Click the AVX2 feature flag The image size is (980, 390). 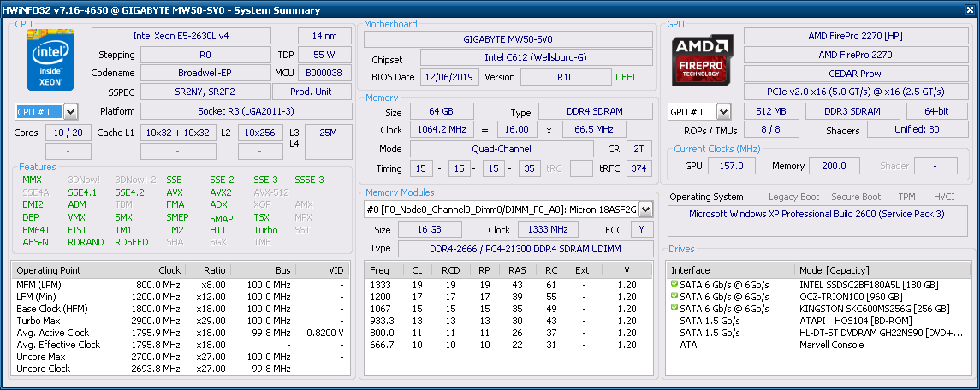pyautogui.click(x=221, y=192)
